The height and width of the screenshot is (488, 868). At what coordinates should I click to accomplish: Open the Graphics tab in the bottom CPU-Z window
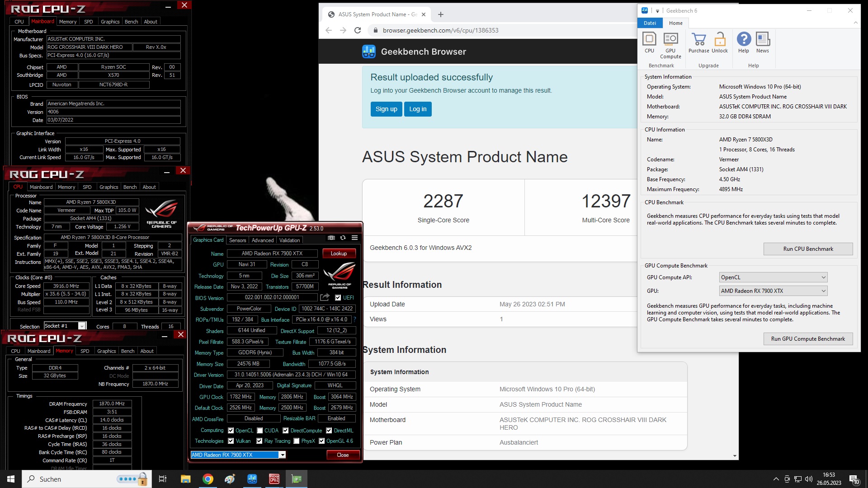[x=107, y=351]
